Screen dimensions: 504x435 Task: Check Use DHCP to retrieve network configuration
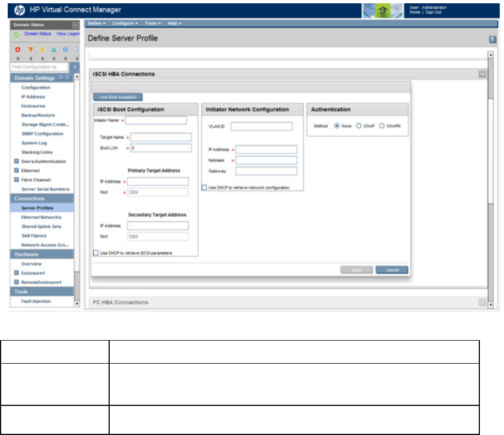pos(205,188)
